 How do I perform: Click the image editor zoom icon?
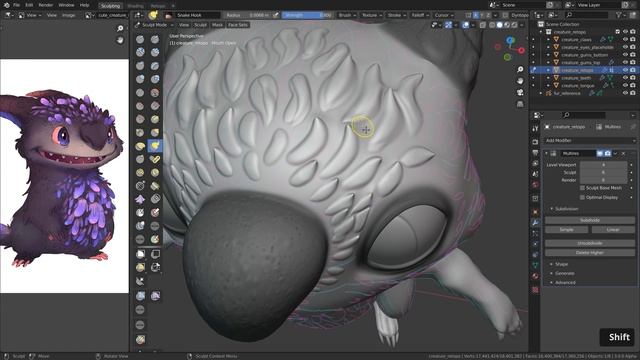point(120,28)
